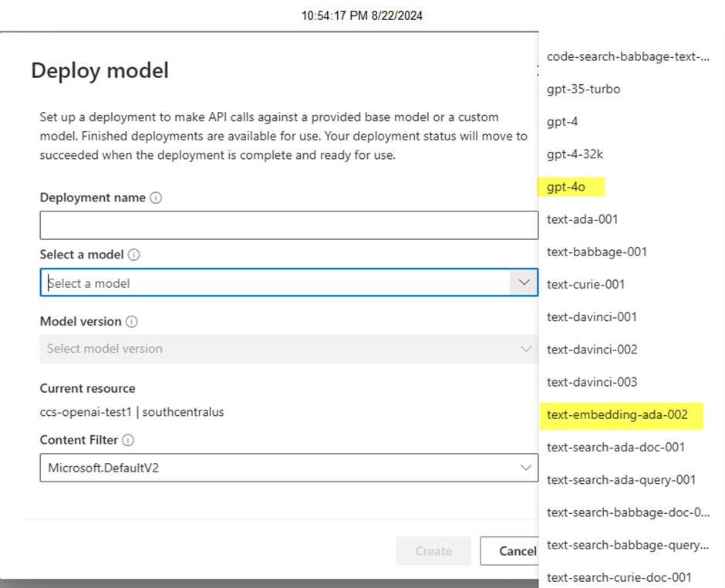The height and width of the screenshot is (588, 725).
Task: Expand the Select a model dropdown arrow
Action: (524, 282)
